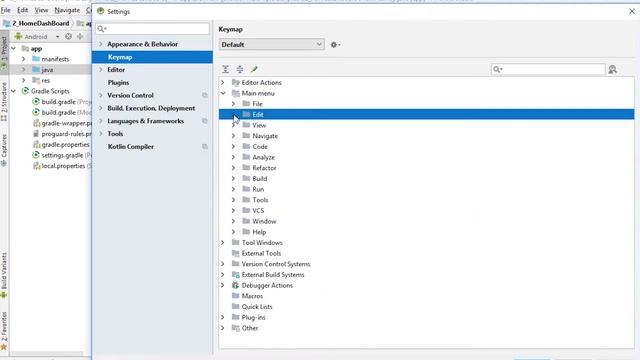The image size is (640, 360).
Task: Open the Build Variants tool window tab
Action: (x=4, y=276)
